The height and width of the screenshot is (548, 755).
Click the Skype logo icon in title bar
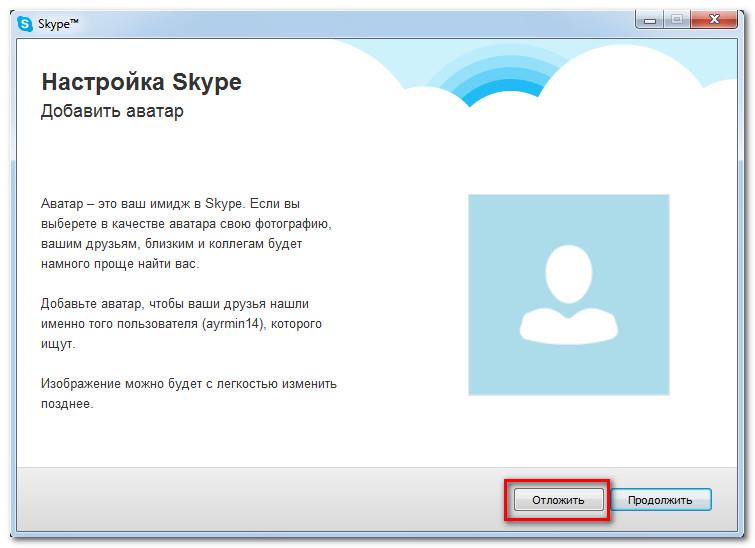(x=25, y=24)
